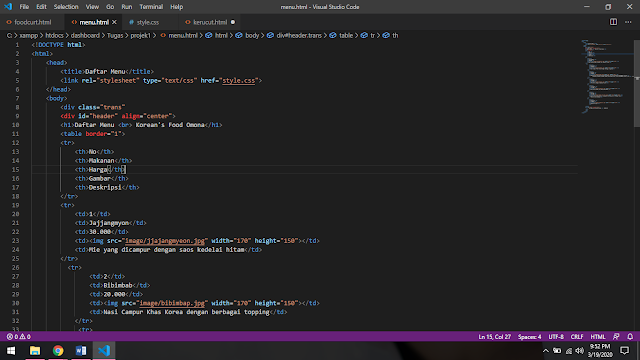Click the HTML language mode status item
This screenshot has width=640, height=360.
[598, 337]
